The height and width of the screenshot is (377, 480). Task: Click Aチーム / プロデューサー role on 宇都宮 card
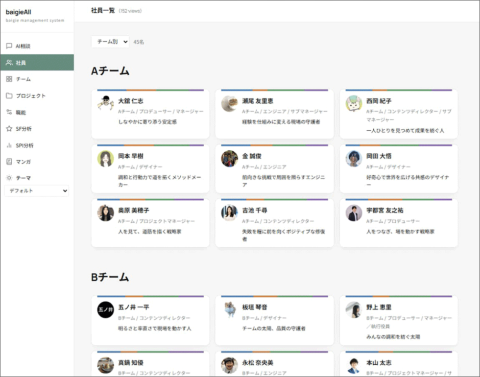tap(393, 221)
